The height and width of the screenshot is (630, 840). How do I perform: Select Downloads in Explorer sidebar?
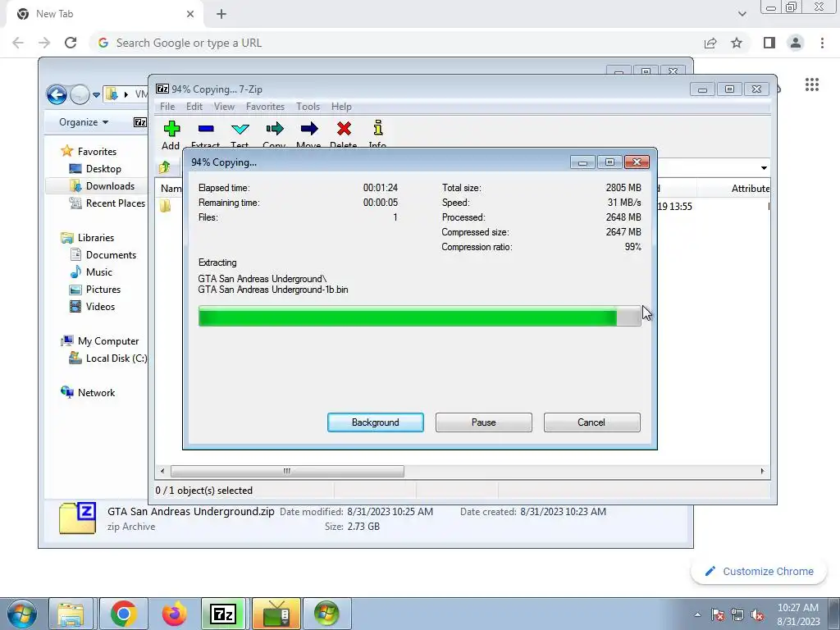[110, 186]
